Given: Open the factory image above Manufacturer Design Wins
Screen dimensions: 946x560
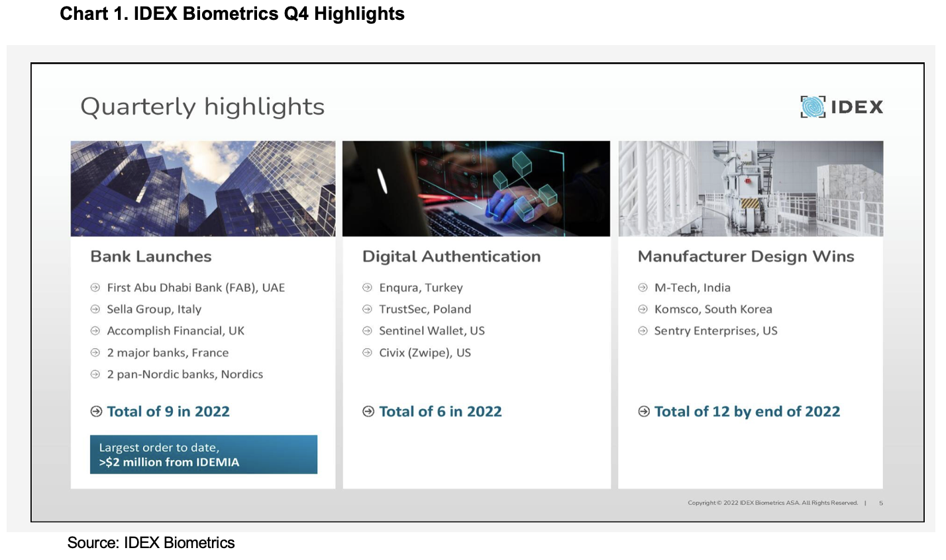Looking at the screenshot, I should 750,189.
